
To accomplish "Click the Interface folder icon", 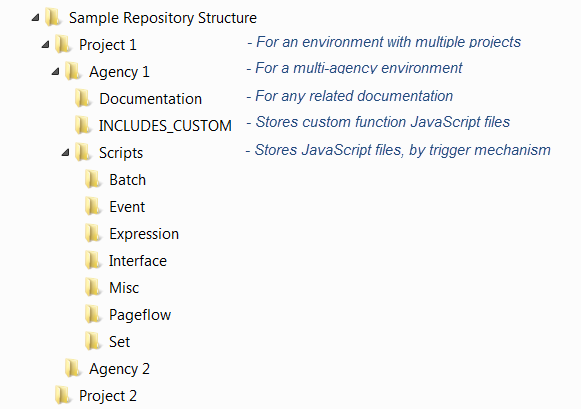I will click(x=93, y=260).
